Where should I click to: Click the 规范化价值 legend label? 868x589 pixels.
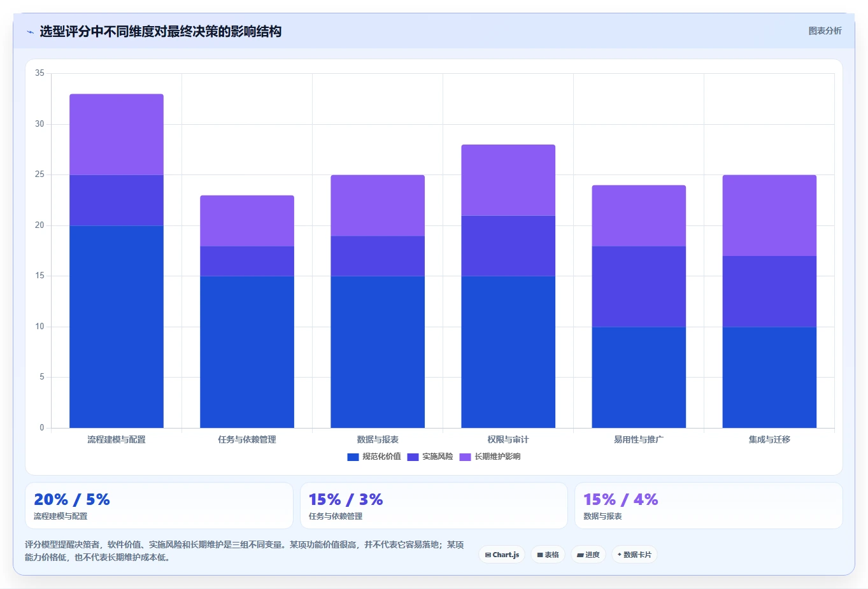(381, 457)
